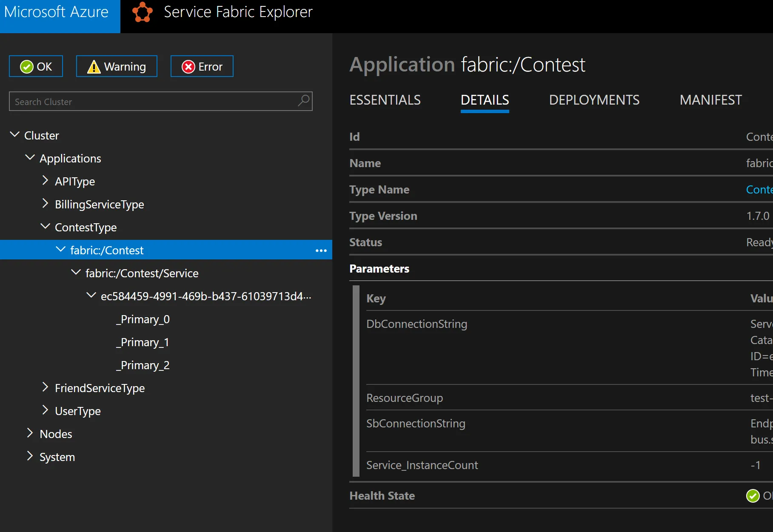Viewport: 773px width, 532px height.
Task: Toggle the Warning health filter
Action: tap(117, 66)
